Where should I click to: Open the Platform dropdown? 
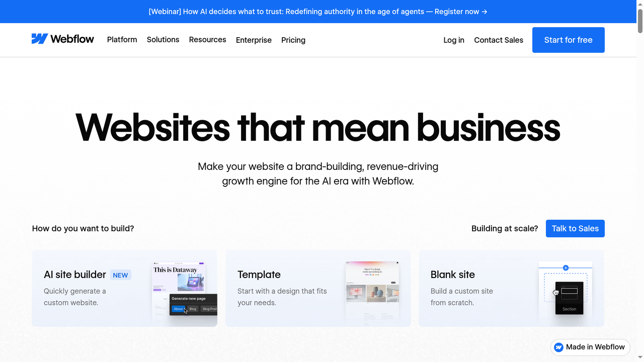click(122, 40)
